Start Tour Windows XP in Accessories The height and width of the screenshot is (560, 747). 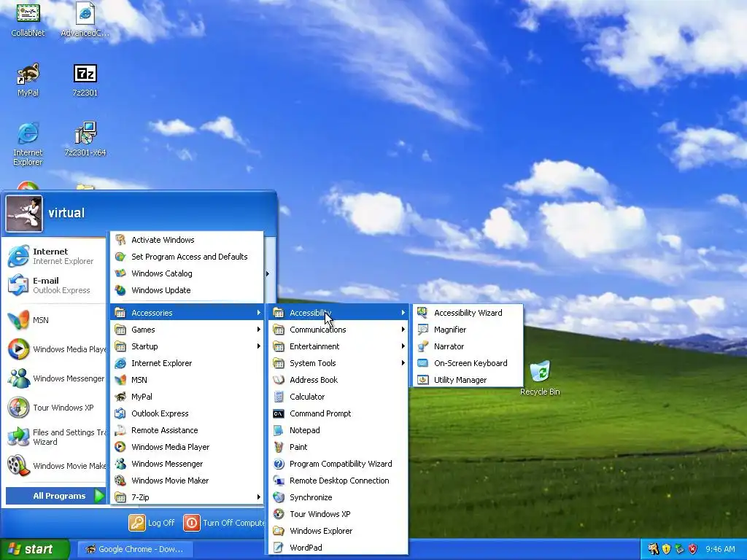(338, 514)
